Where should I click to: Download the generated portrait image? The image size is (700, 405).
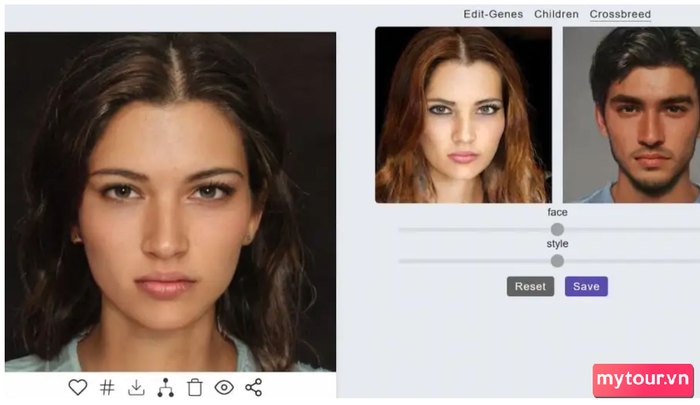(136, 387)
